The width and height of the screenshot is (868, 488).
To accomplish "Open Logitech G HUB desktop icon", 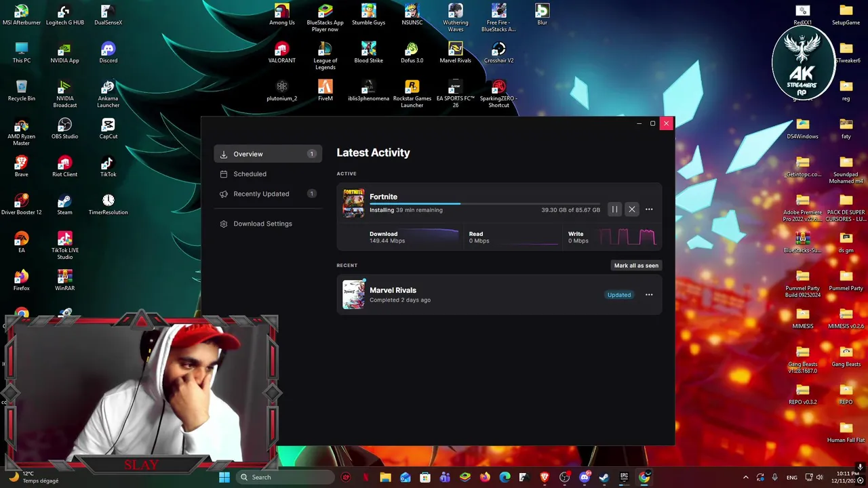I will 65,15.
